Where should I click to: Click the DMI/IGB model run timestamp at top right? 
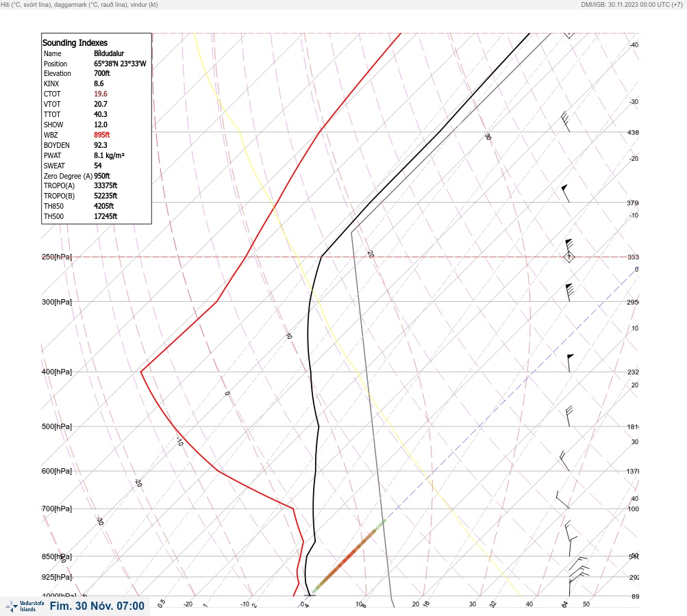point(632,5)
